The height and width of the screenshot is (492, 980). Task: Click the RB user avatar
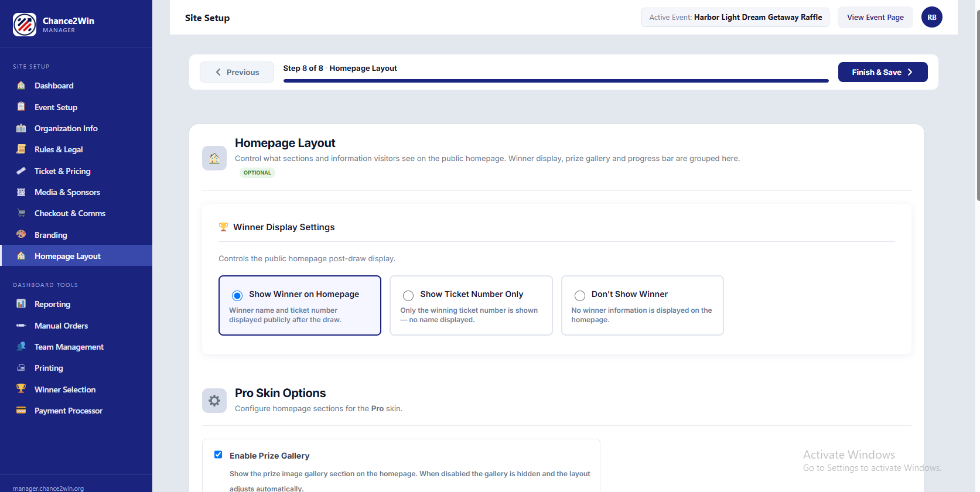[931, 17]
